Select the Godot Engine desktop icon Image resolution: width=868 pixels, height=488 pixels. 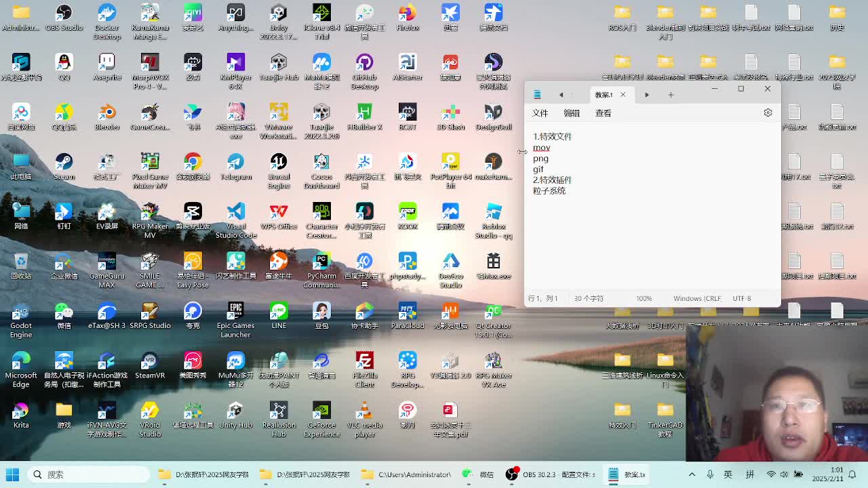pos(21,320)
